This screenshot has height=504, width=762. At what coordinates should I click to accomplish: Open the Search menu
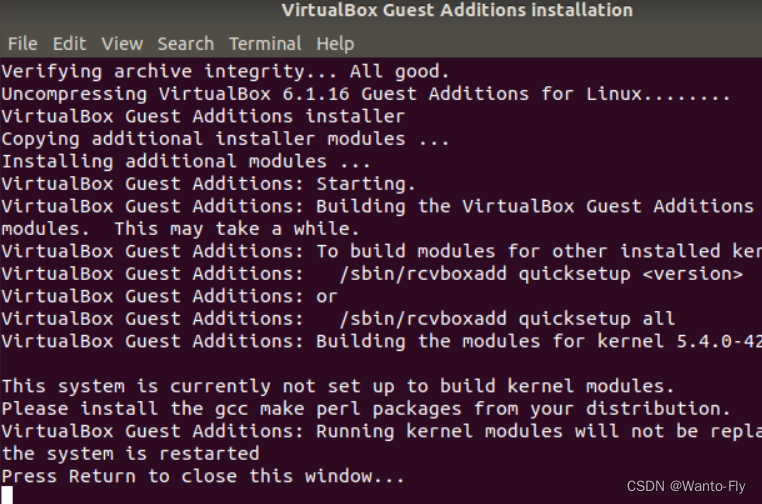click(186, 44)
